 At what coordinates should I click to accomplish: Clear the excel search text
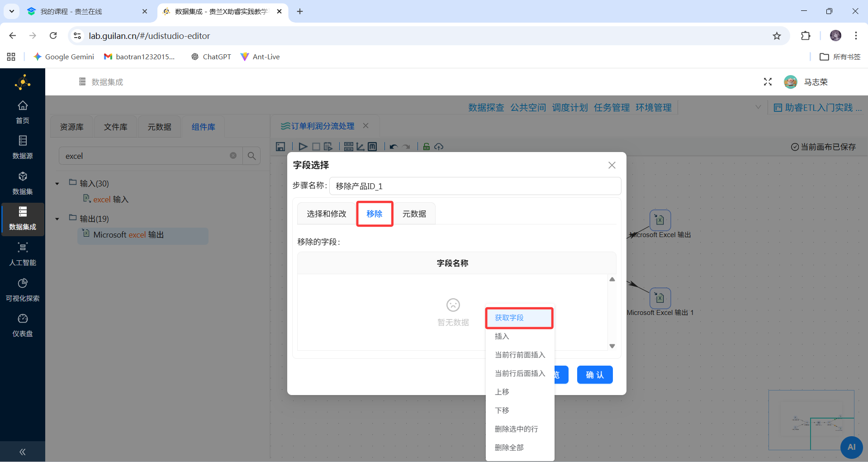point(233,156)
